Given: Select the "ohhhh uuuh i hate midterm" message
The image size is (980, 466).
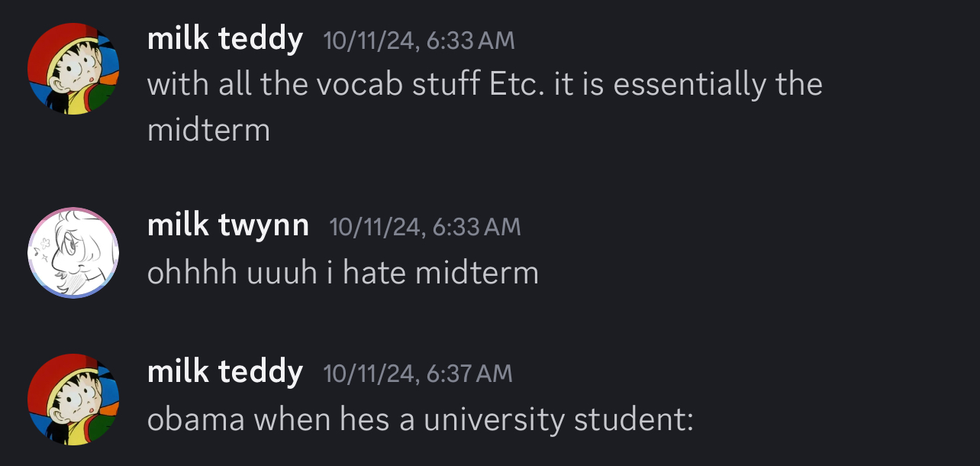Looking at the screenshot, I should [x=343, y=273].
